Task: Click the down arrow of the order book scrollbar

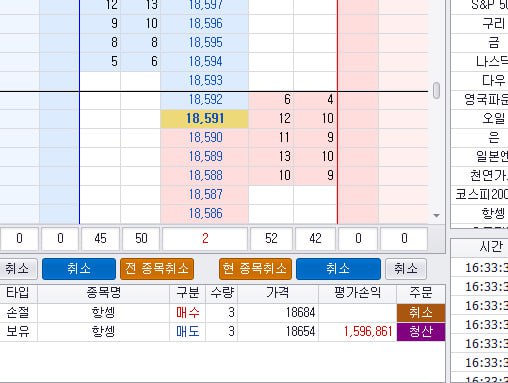Action: 436,216
